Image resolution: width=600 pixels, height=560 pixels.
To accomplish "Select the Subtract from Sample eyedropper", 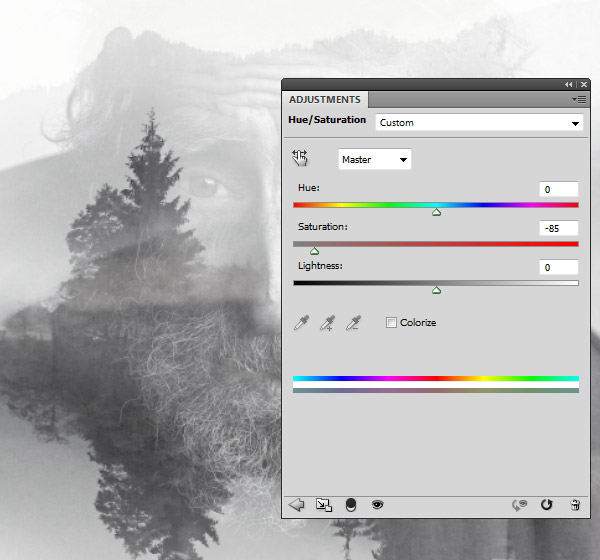I will 353,323.
